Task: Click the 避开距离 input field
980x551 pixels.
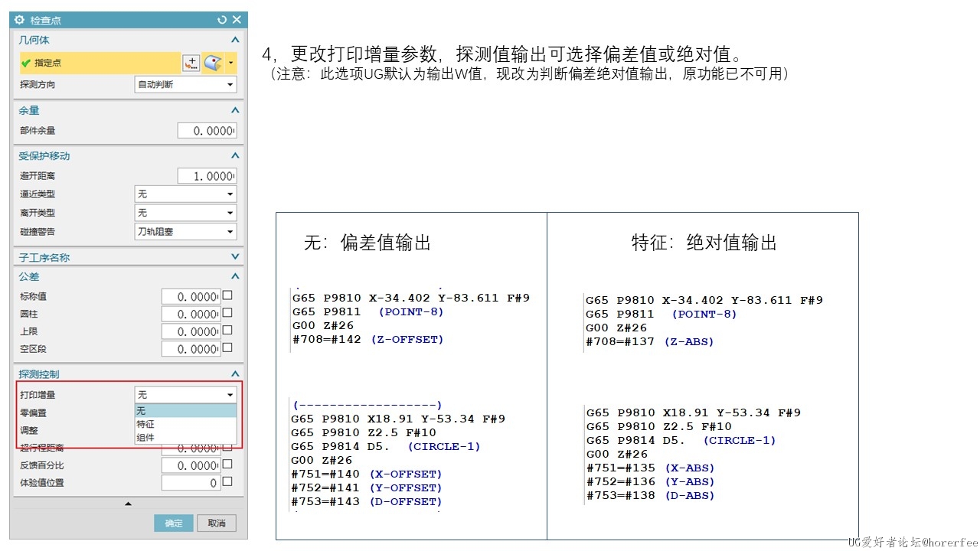Action: (207, 176)
